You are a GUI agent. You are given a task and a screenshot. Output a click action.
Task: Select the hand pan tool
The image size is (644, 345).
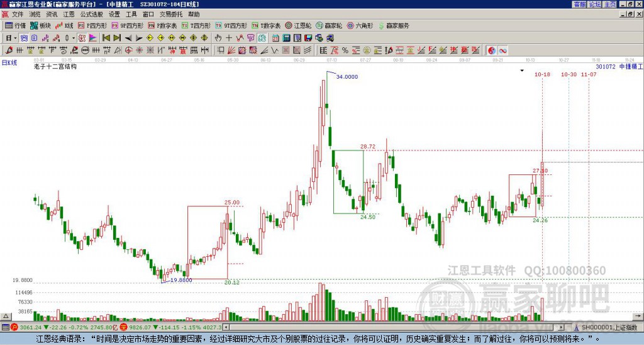click(218, 38)
